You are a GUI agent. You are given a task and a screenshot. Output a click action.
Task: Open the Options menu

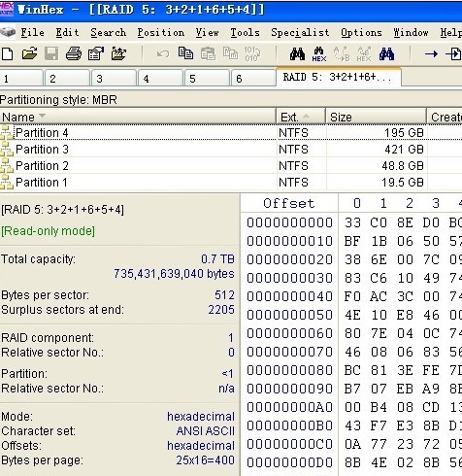click(x=361, y=32)
